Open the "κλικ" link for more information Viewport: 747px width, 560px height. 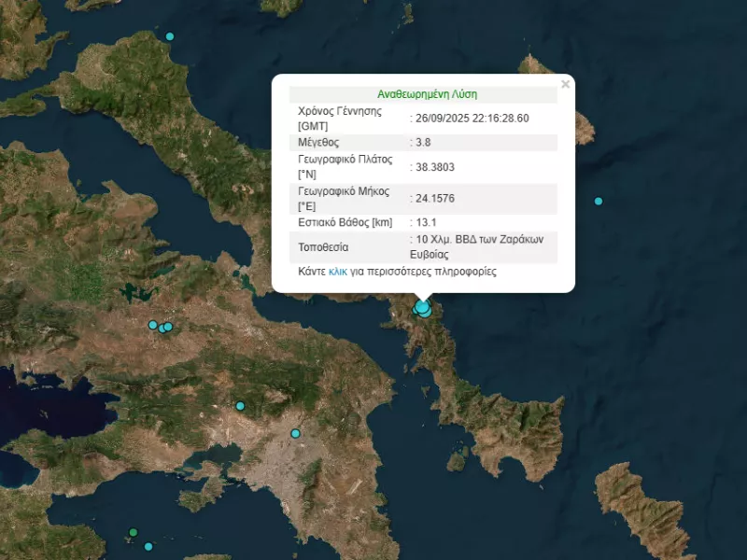337,272
